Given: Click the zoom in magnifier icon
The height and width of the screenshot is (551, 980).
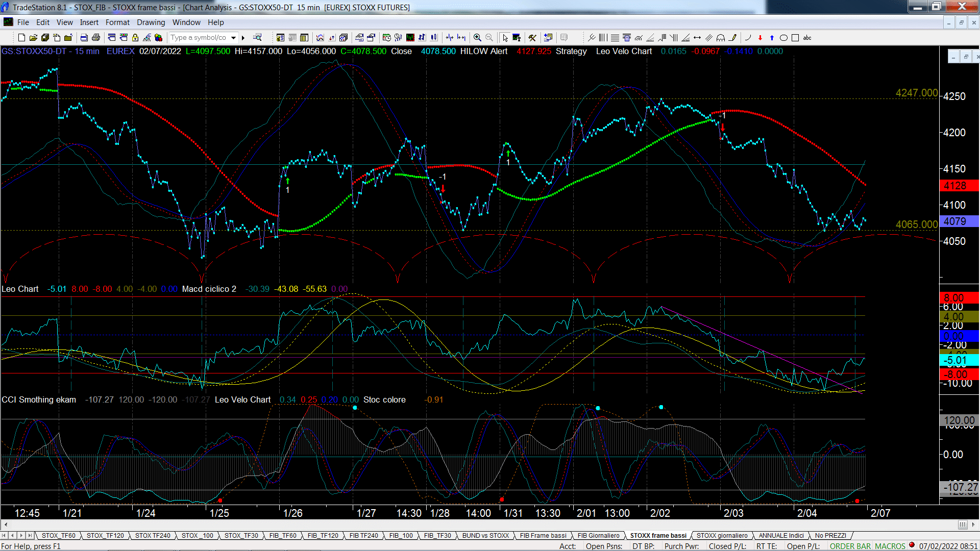Looking at the screenshot, I should point(477,38).
